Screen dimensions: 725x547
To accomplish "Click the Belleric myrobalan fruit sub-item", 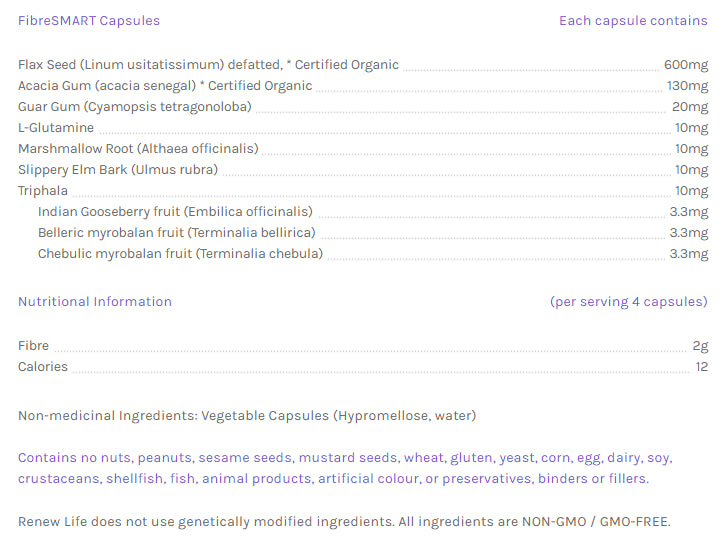I will click(176, 233).
